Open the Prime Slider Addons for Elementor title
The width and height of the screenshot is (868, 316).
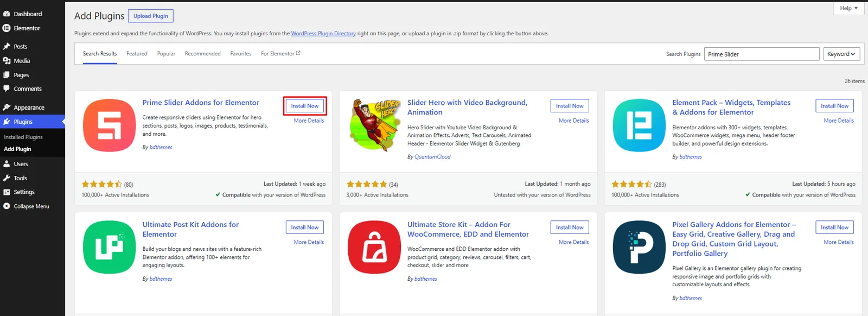pyautogui.click(x=201, y=103)
